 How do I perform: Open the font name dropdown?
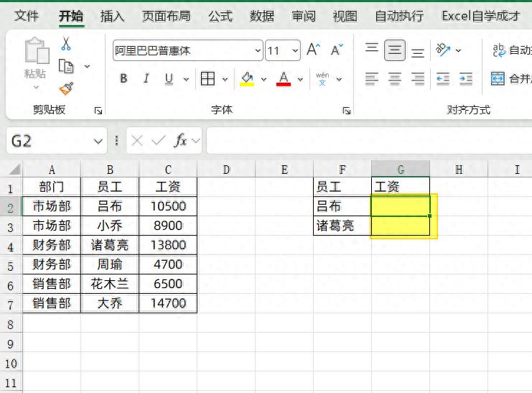click(258, 50)
